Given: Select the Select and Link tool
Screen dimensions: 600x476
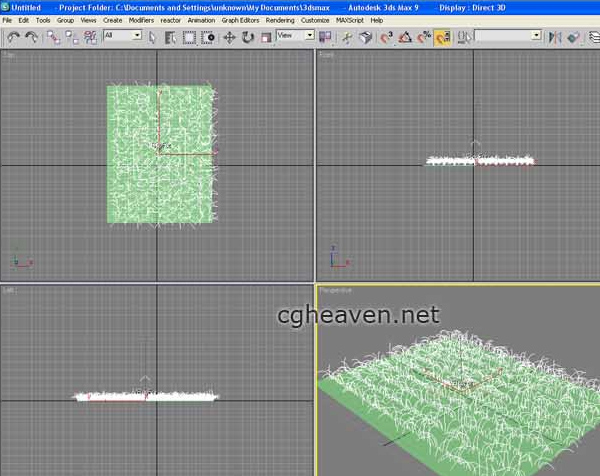Looking at the screenshot, I should [53, 37].
